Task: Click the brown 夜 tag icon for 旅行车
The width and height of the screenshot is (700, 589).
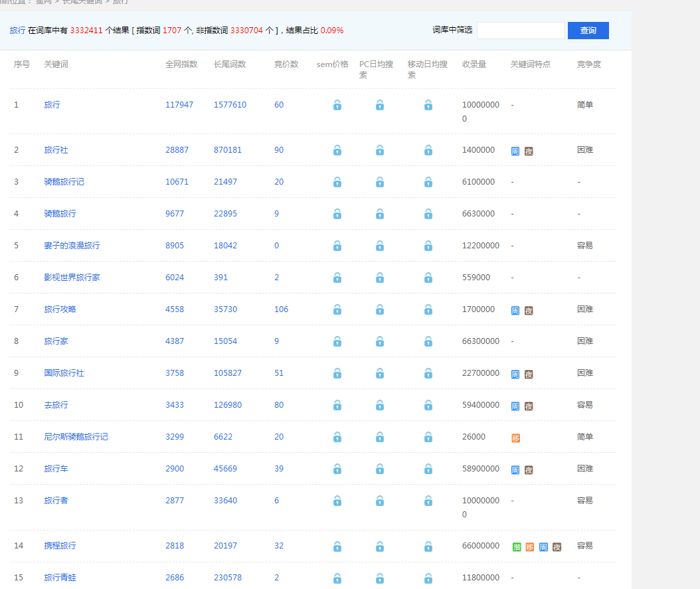Action: tap(529, 470)
